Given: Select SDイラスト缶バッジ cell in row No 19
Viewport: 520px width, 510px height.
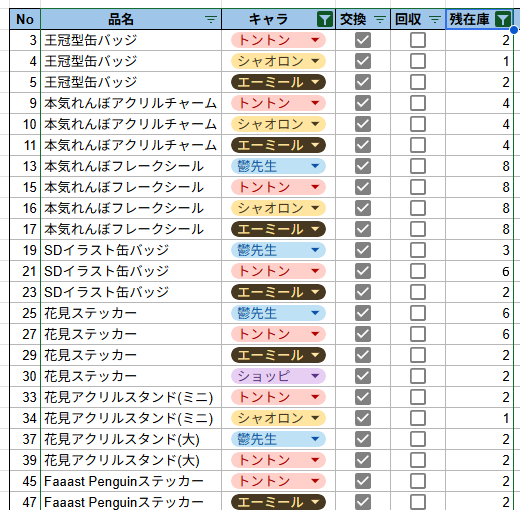Looking at the screenshot, I should click(x=131, y=250).
